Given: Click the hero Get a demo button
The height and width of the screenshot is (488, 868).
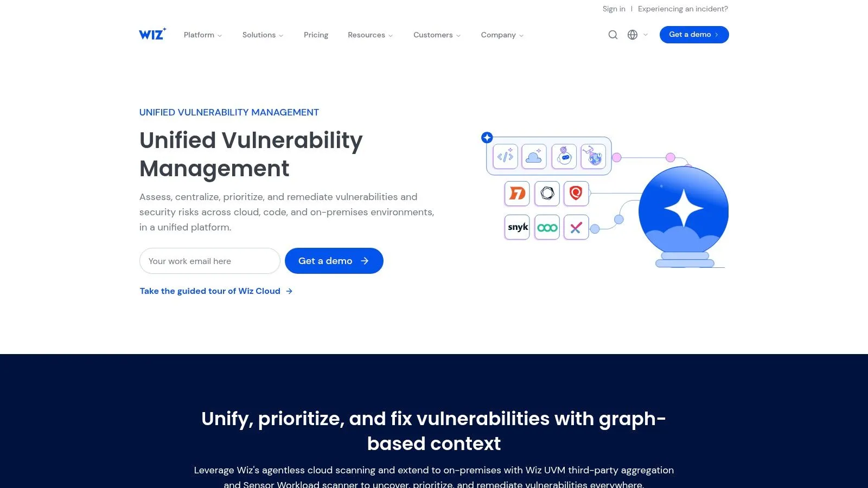Looking at the screenshot, I should click(334, 261).
